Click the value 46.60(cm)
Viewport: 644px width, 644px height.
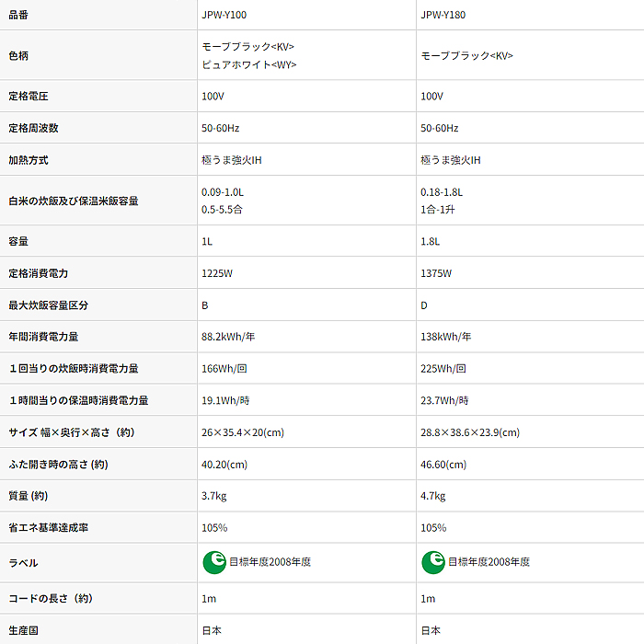(x=443, y=464)
